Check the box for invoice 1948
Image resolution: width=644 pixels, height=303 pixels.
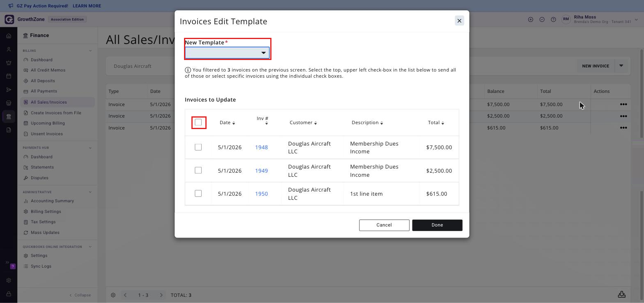198,147
